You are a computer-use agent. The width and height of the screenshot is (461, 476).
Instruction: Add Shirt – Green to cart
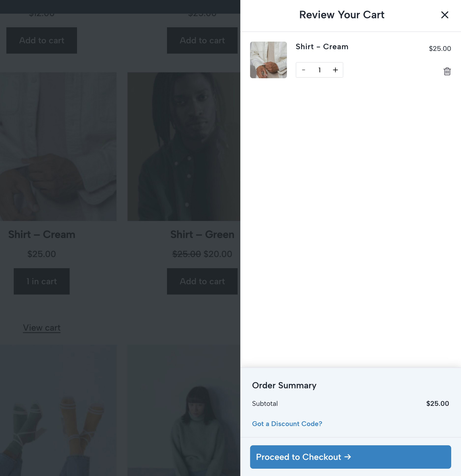[202, 281]
